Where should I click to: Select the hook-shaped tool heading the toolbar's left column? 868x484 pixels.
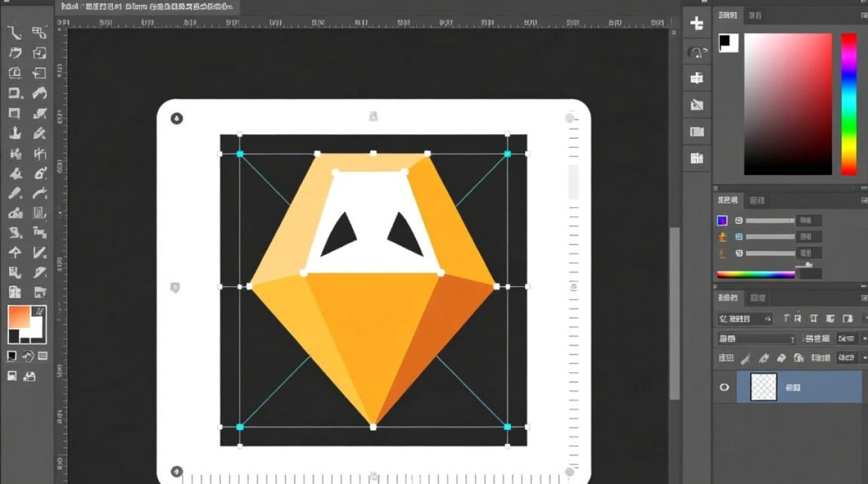15,32
